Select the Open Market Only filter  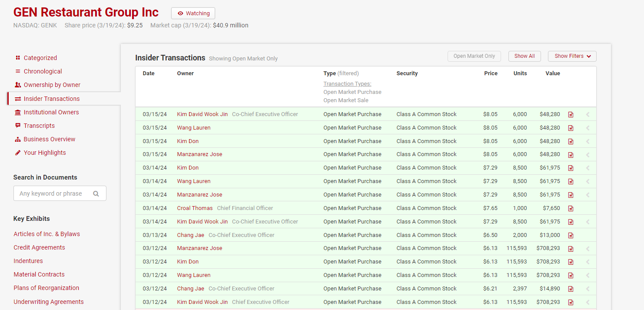(474, 56)
